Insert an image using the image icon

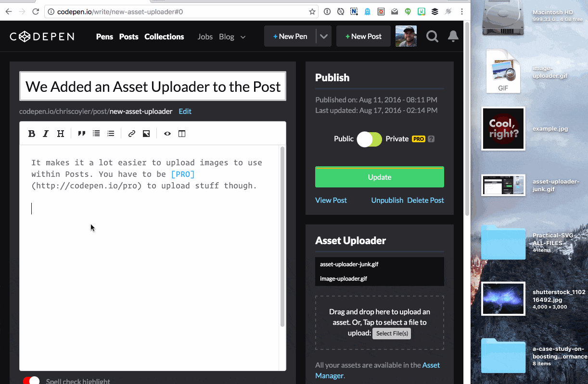point(146,133)
